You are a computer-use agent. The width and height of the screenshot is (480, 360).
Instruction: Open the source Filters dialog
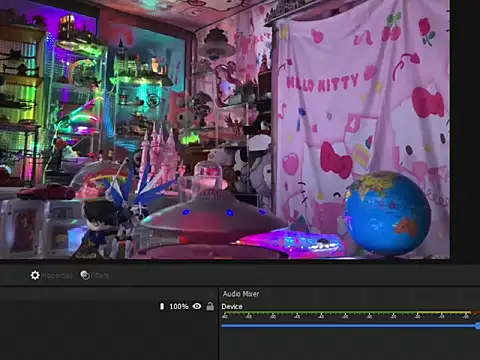click(94, 275)
